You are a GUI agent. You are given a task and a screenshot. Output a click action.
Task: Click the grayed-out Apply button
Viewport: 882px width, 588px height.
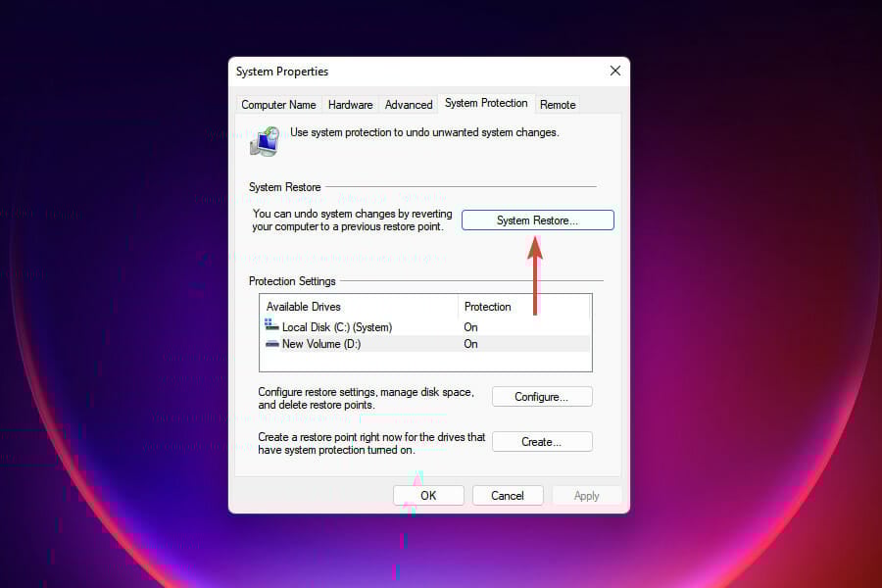tap(587, 495)
